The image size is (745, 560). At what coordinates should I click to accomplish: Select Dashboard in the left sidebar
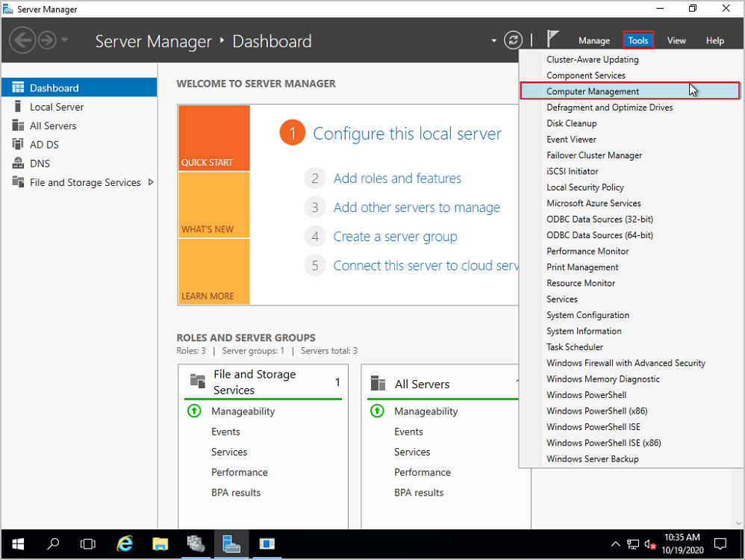pos(79,88)
